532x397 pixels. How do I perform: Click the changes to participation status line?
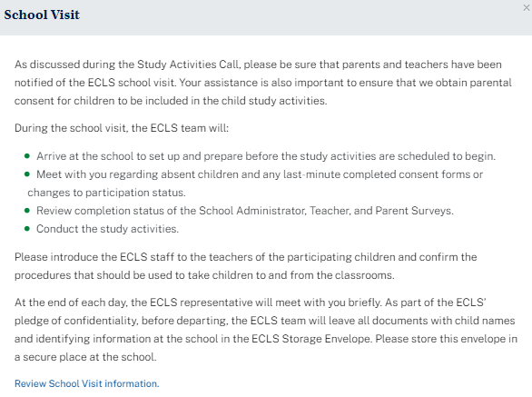click(106, 193)
